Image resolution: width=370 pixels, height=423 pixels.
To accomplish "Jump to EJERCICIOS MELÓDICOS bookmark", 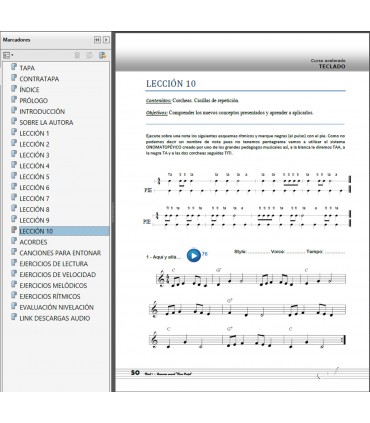I will tap(53, 286).
